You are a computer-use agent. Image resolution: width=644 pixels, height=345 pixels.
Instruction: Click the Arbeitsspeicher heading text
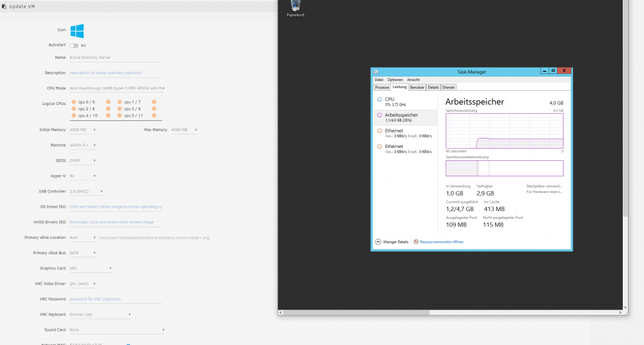[475, 102]
